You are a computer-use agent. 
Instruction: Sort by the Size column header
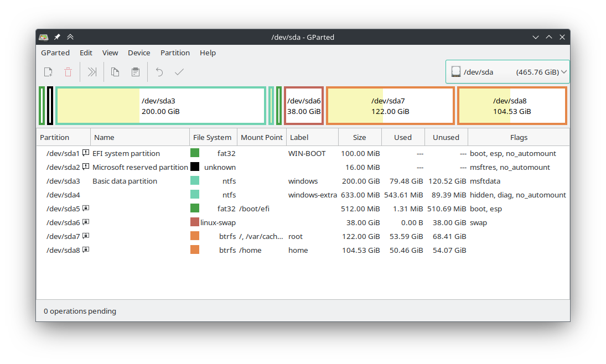[x=360, y=138]
